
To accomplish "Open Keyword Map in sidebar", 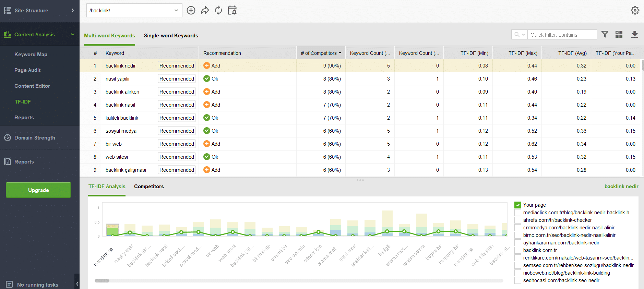I will [31, 54].
